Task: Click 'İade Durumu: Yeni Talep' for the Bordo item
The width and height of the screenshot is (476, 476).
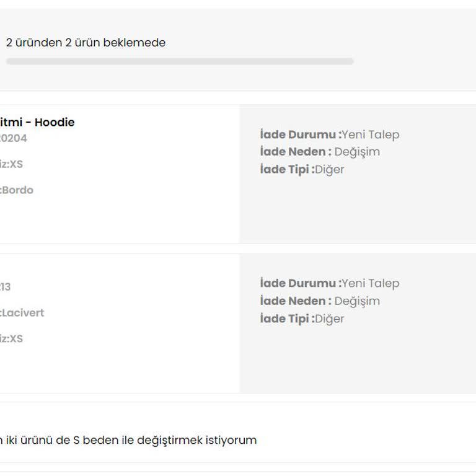Action: 330,134
